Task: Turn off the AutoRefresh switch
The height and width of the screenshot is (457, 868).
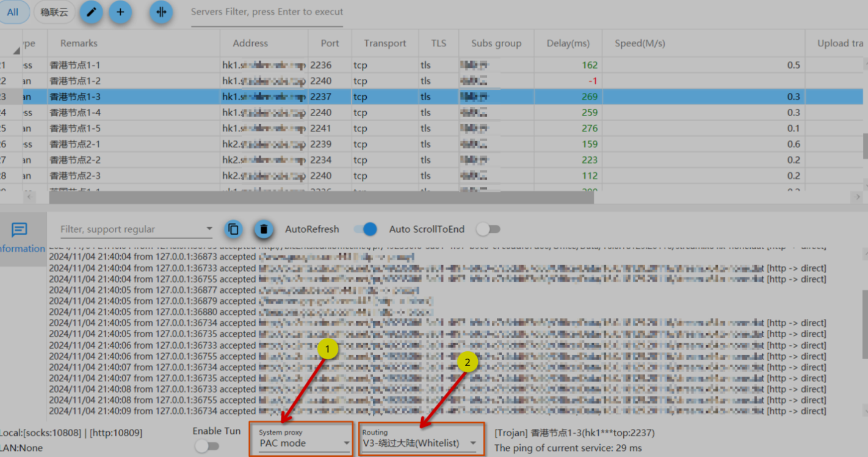Action: pyautogui.click(x=366, y=229)
